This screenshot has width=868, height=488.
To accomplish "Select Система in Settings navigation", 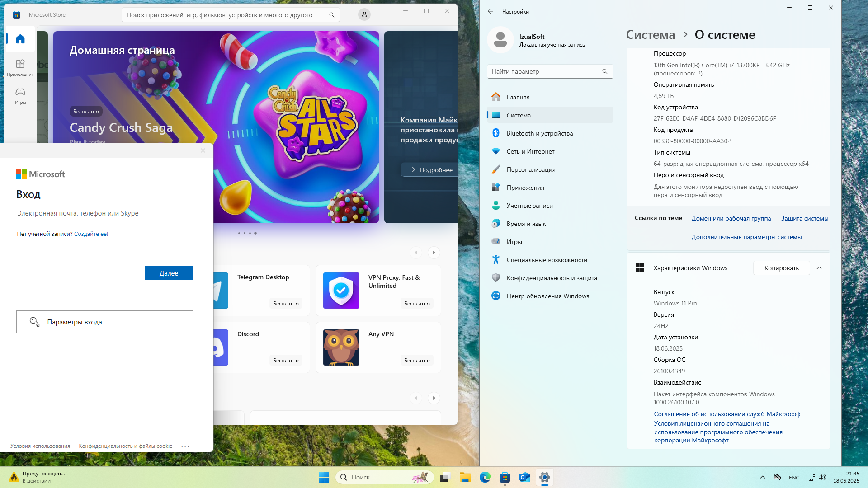I will [x=550, y=115].
